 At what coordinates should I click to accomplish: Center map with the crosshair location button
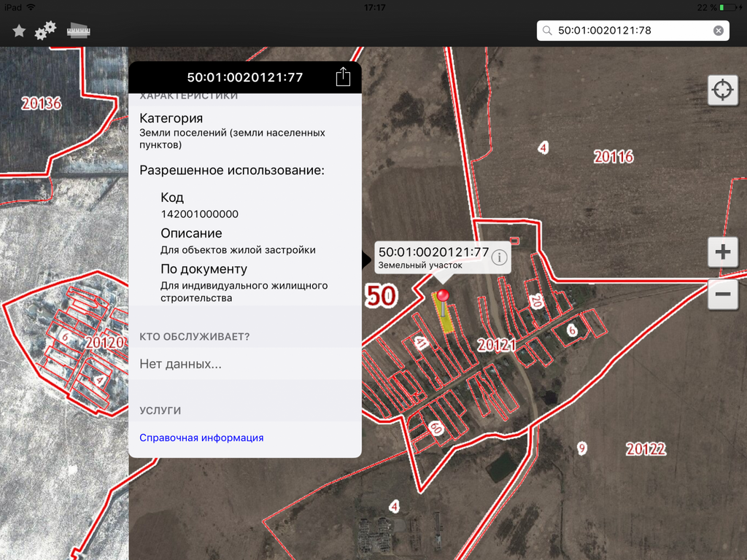click(722, 90)
